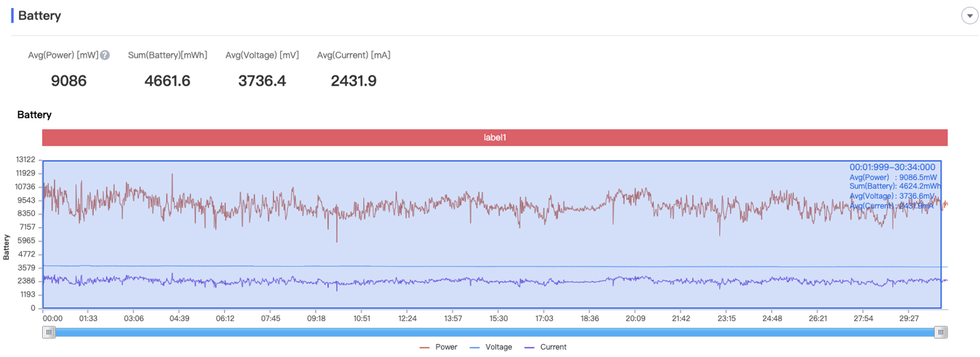Select the red label1 bar
980x357 pixels.
coord(495,137)
